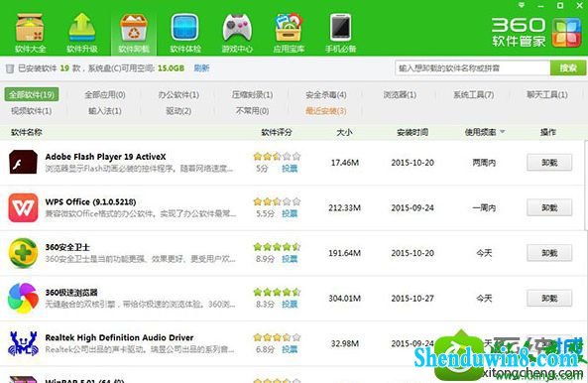Click the green 搜索 search button
This screenshot has height=383, width=588.
(x=568, y=67)
